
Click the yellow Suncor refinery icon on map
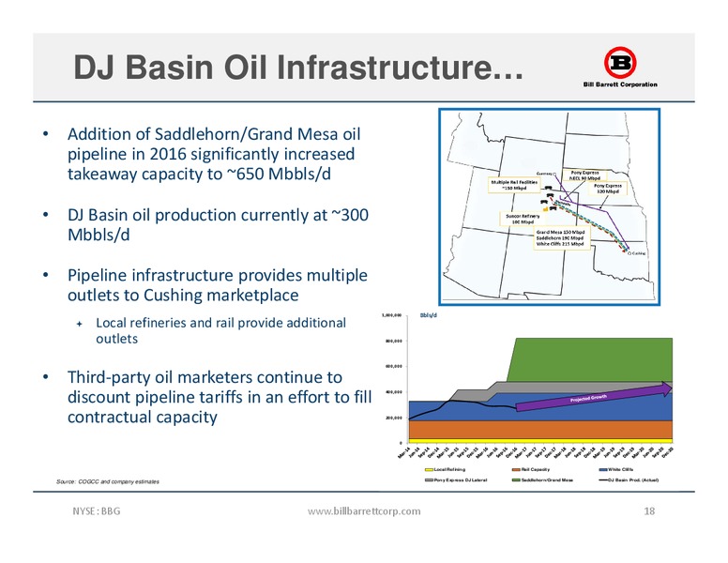coord(546,210)
